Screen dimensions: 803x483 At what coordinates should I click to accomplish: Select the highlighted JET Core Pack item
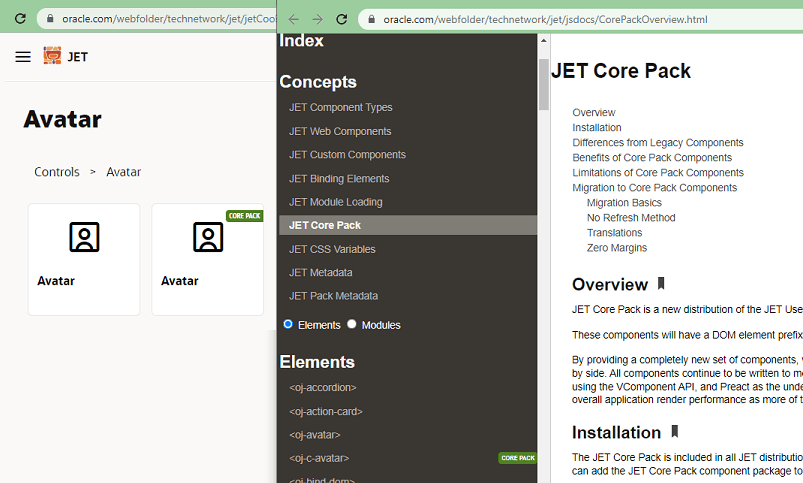pyautogui.click(x=408, y=225)
